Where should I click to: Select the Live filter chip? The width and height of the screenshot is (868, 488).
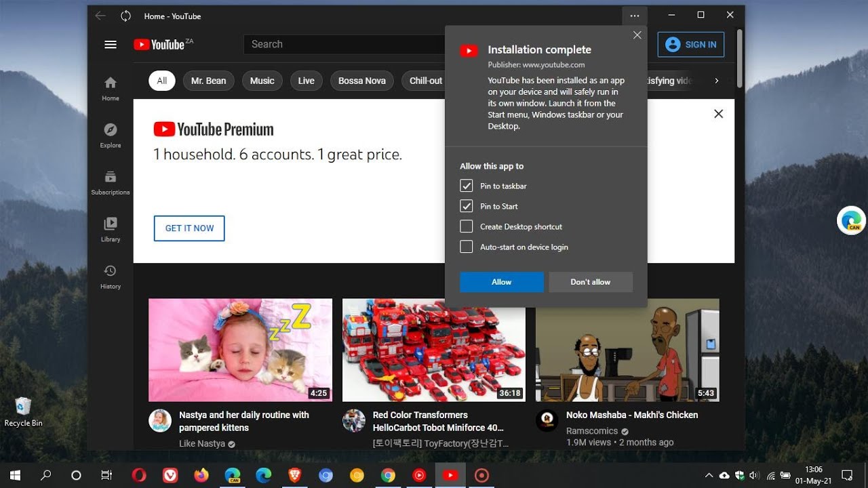[x=306, y=81]
